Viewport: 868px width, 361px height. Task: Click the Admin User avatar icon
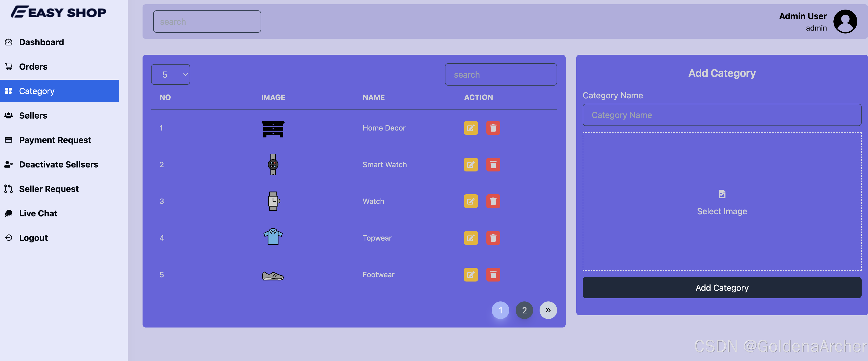(x=845, y=22)
